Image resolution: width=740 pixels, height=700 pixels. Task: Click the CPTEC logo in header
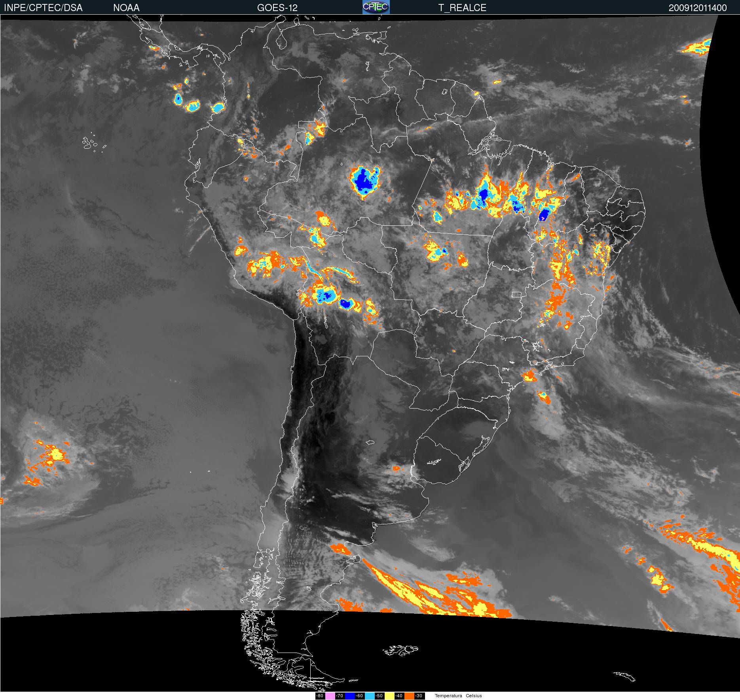[x=376, y=7]
